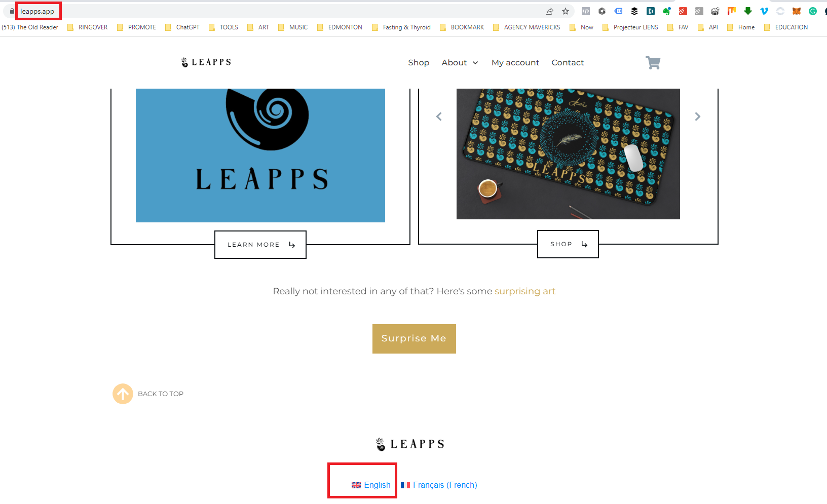The width and height of the screenshot is (827, 504).
Task: Show previous product with left carousel arrow
Action: click(439, 117)
